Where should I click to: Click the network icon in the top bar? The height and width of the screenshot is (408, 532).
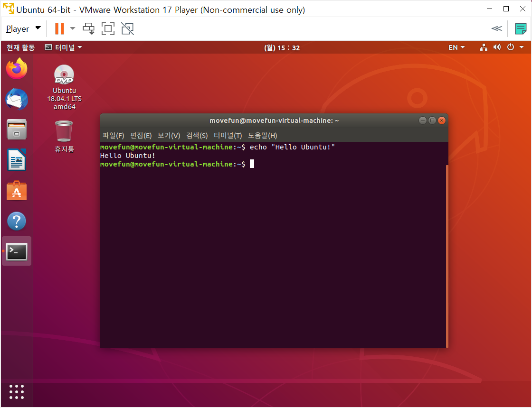(x=484, y=47)
